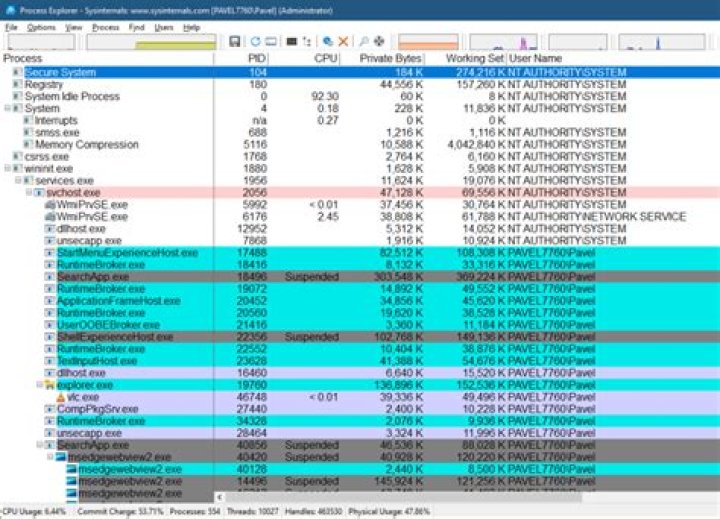Screen dimensions: 720x519
Task: Collapse the System process tree node
Action: pyautogui.click(x=7, y=108)
